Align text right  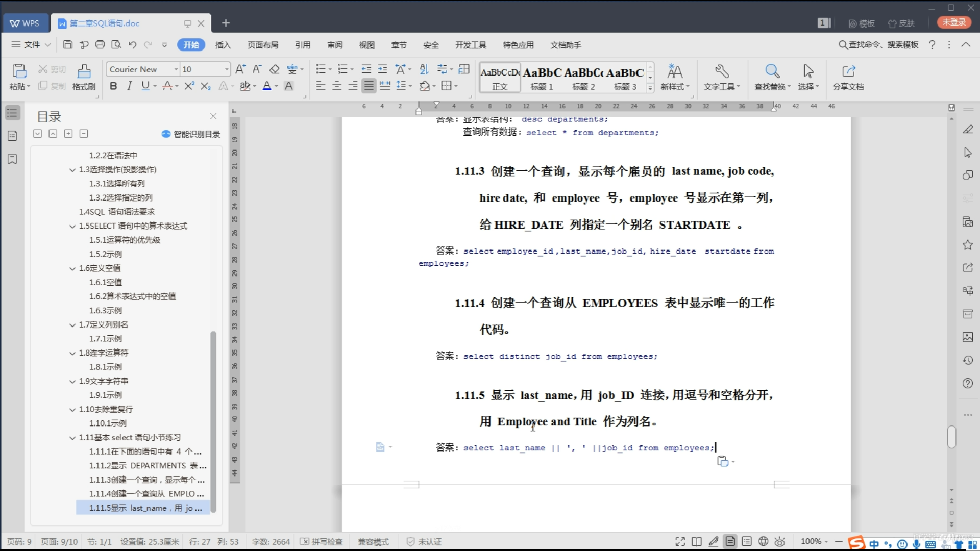[353, 86]
